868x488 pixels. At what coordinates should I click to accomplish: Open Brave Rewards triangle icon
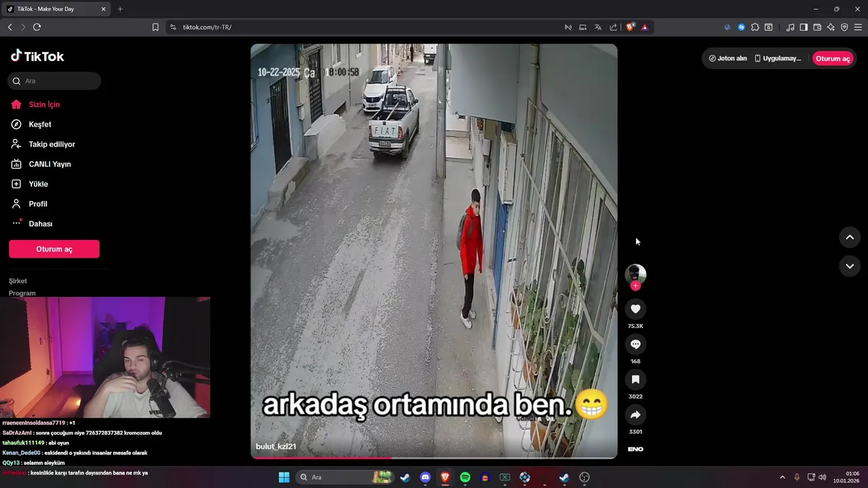click(x=645, y=27)
